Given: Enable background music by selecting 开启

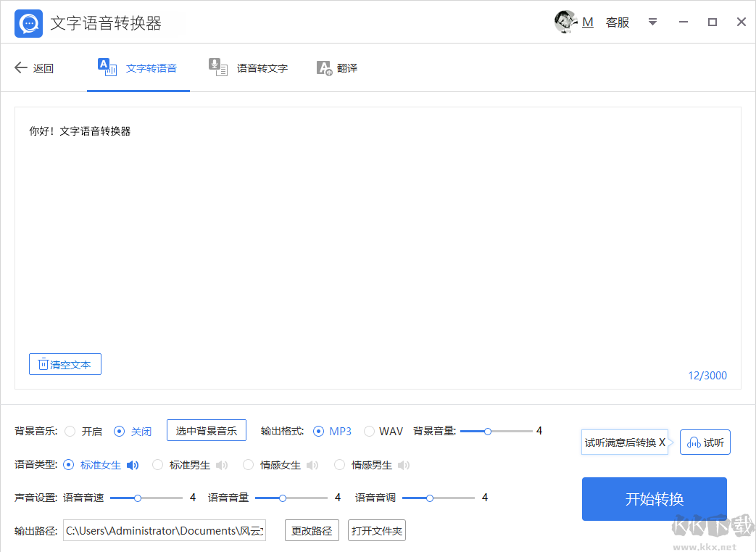Looking at the screenshot, I should (x=70, y=430).
